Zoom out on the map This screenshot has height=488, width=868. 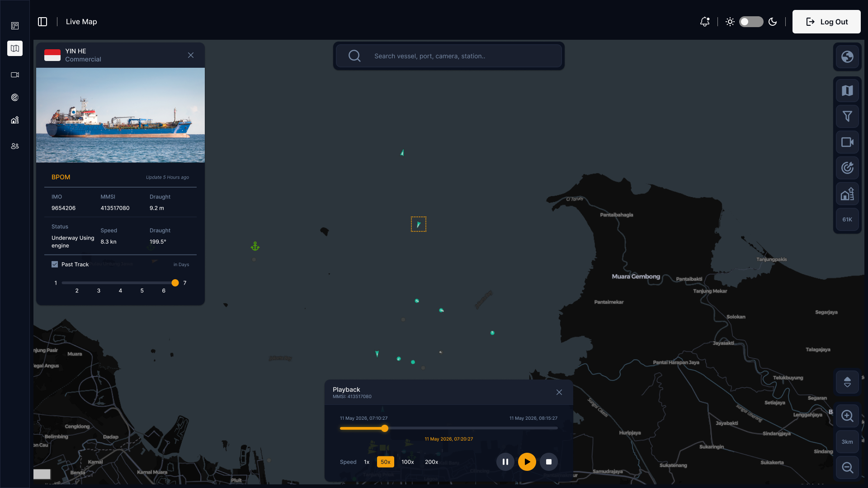(x=847, y=468)
